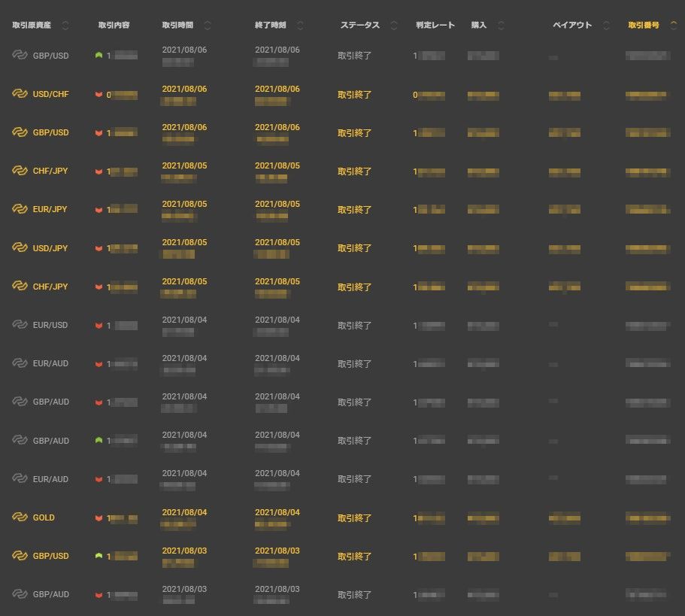Sort by ペイアウト using its arrows
This screenshot has width=685, height=616.
[606, 26]
